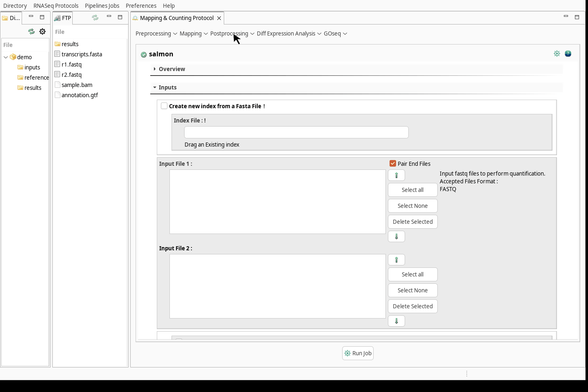This screenshot has width=588, height=392.
Task: Move Input File 1 selection up
Action: point(396,175)
